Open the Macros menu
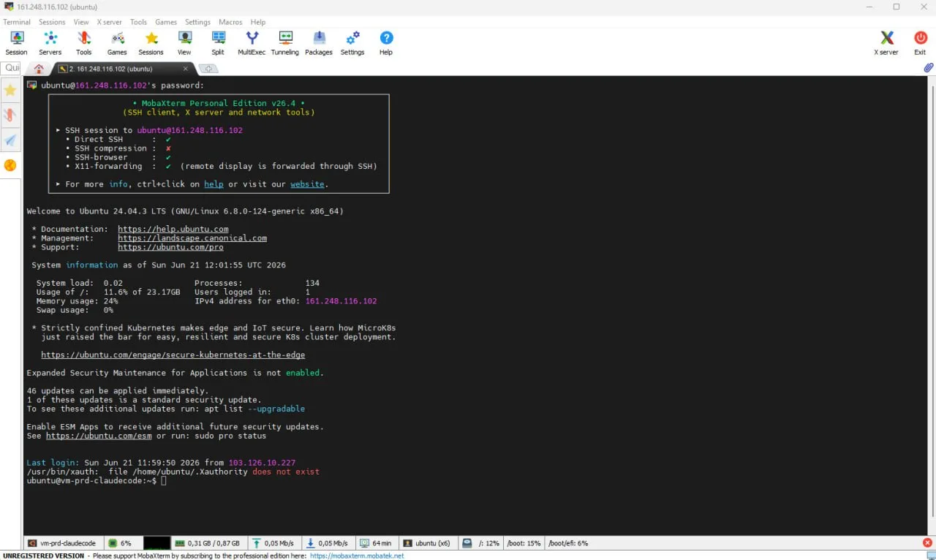Viewport: 936px width, 560px height. (230, 22)
